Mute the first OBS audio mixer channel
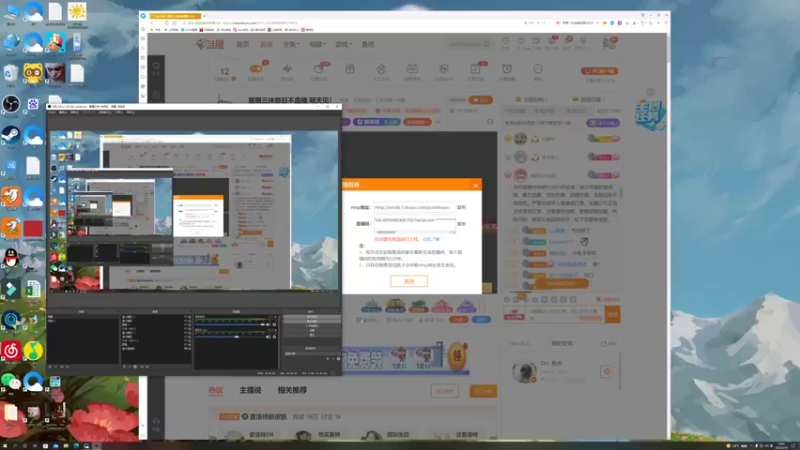 click(269, 324)
